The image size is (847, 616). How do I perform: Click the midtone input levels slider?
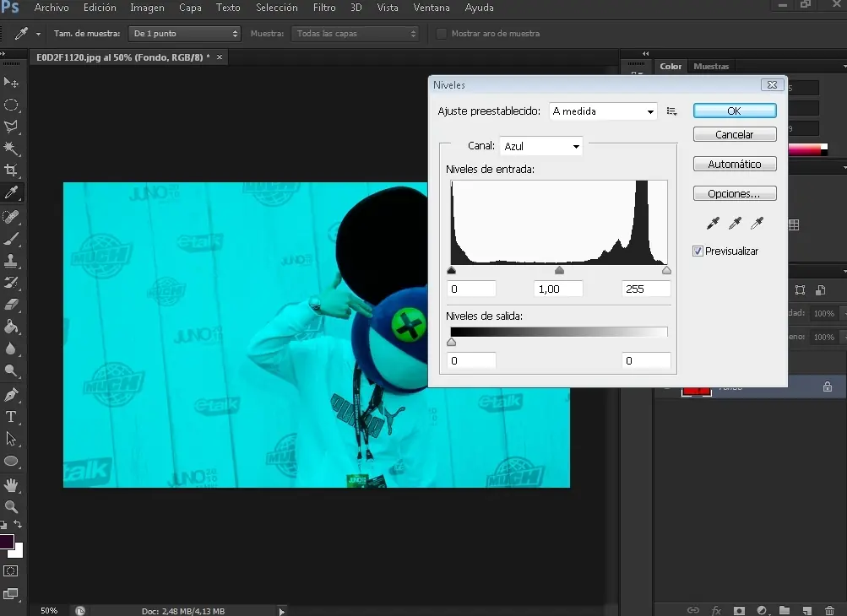tap(559, 271)
